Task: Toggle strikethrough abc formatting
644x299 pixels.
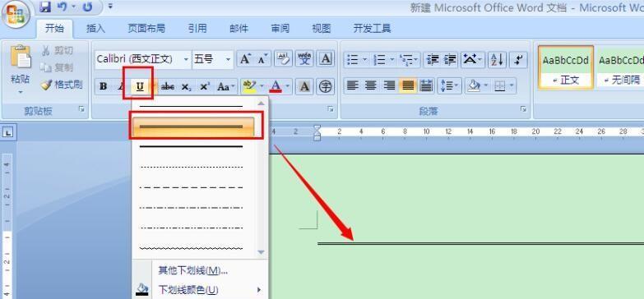Action: point(168,86)
